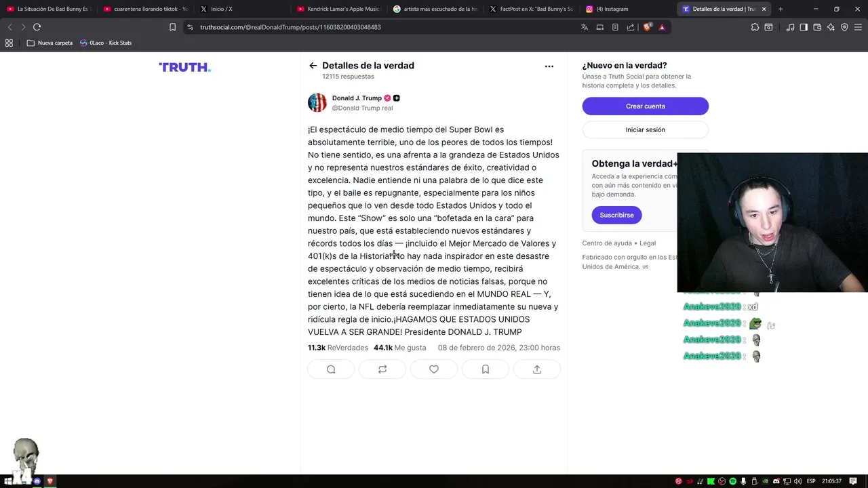Open the Brave Wallet icon

click(817, 27)
